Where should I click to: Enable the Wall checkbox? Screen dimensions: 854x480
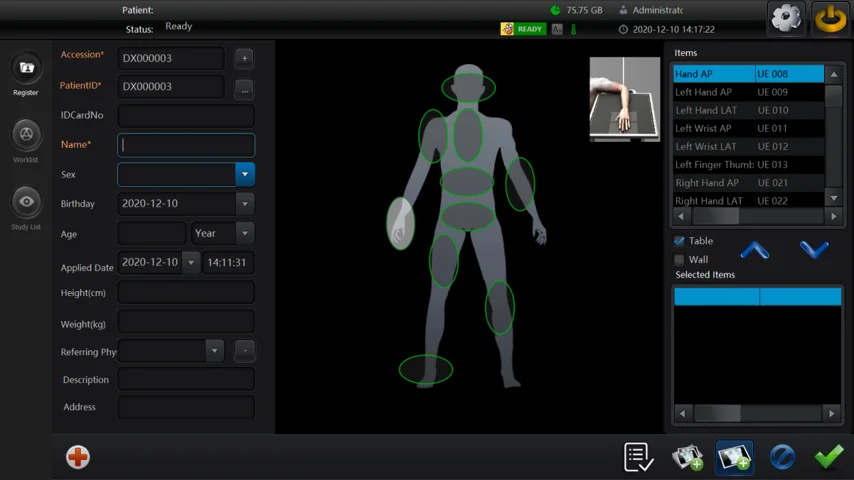point(680,260)
